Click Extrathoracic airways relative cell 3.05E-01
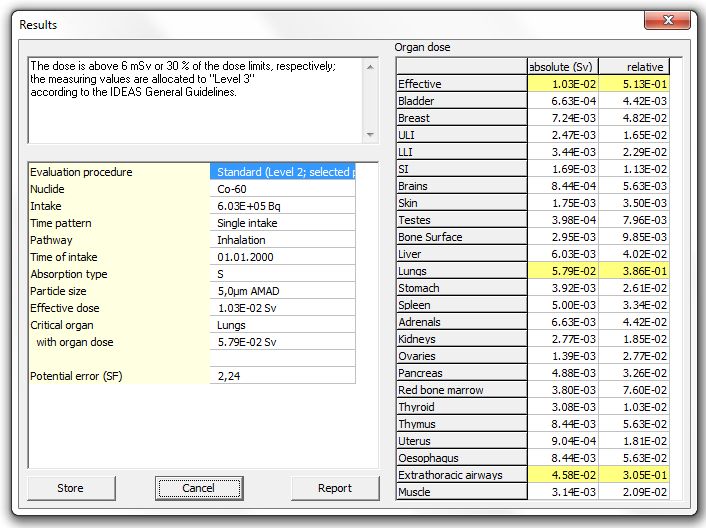Image resolution: width=706 pixels, height=528 pixels. (x=634, y=475)
